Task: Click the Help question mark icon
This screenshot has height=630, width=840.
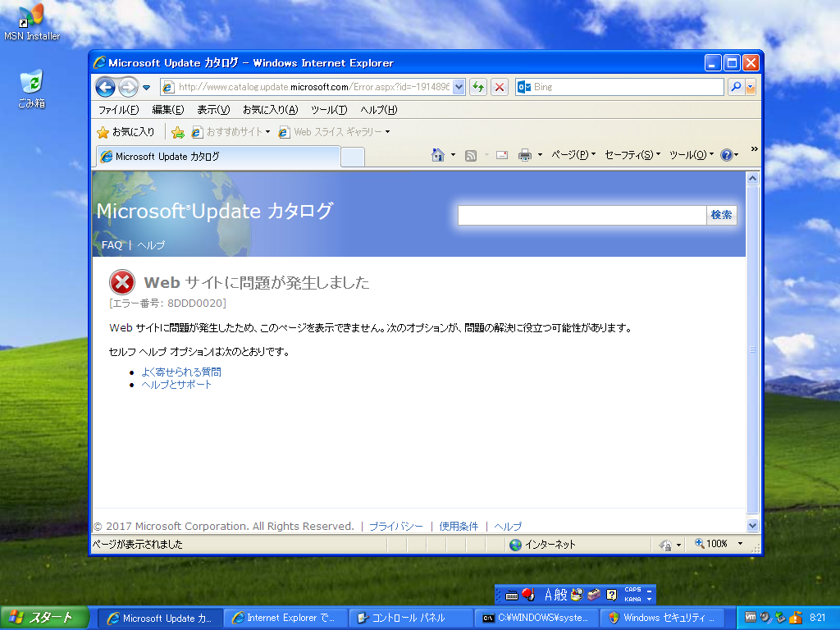Action: (x=725, y=154)
